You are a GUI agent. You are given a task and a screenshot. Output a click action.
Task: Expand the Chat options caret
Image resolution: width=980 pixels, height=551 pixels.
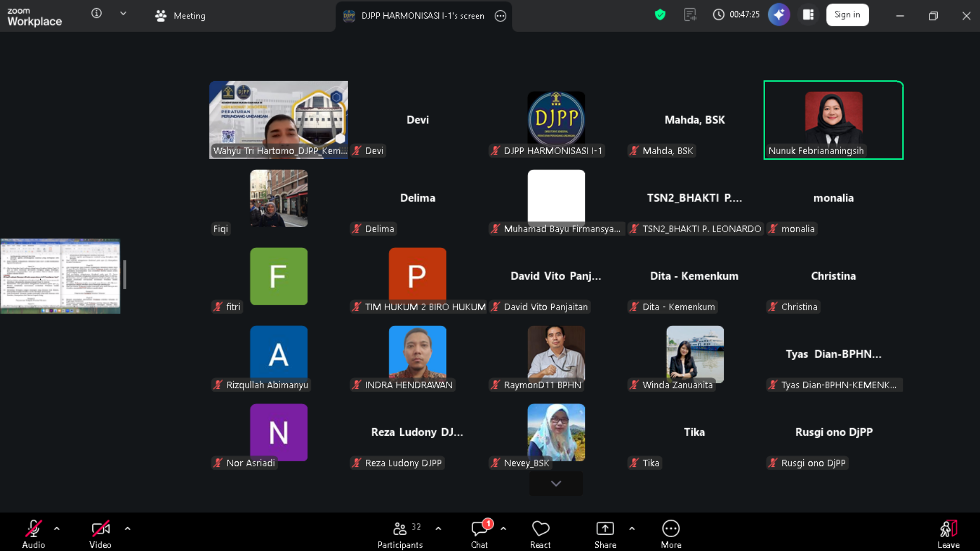click(504, 529)
